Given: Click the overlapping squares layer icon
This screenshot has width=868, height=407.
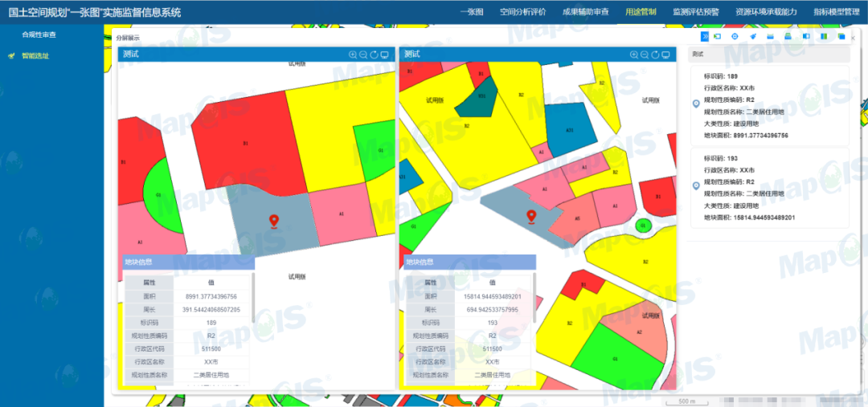Looking at the screenshot, I should 841,36.
